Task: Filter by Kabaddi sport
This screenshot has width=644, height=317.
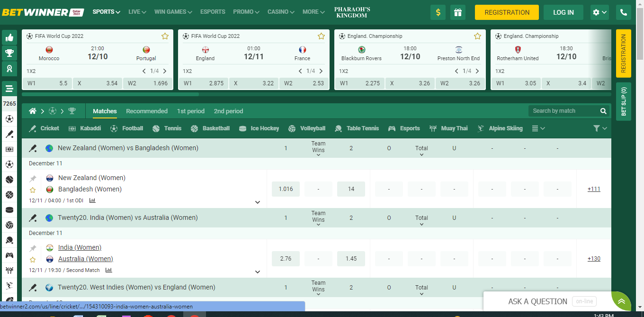Action: click(85, 128)
